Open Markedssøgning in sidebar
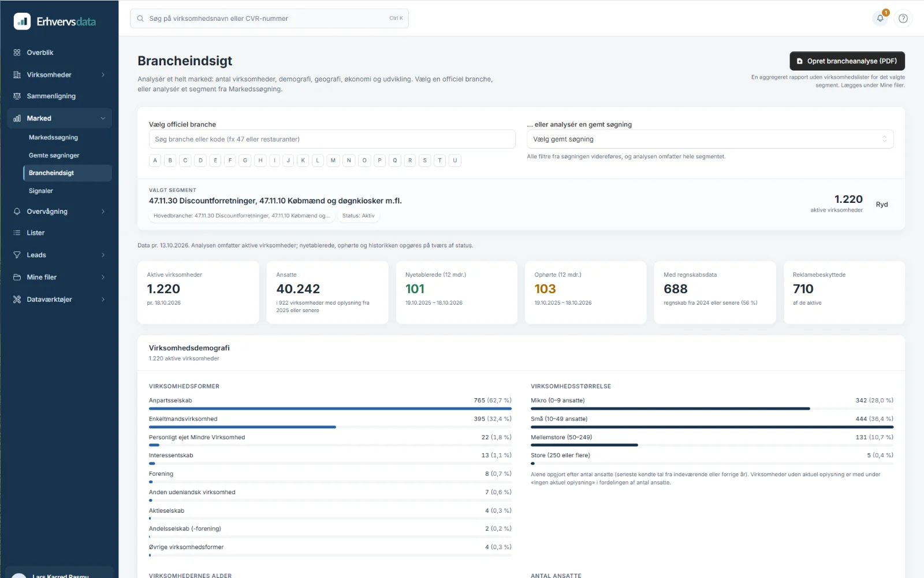The width and height of the screenshot is (924, 578). click(x=53, y=138)
